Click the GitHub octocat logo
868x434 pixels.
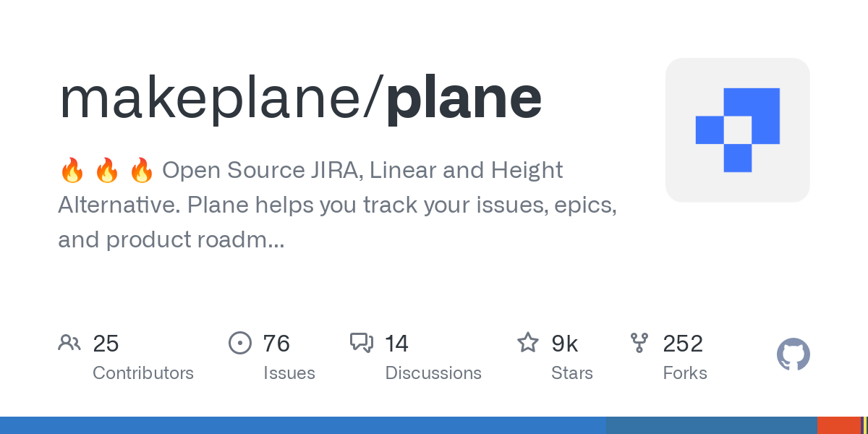tap(793, 354)
